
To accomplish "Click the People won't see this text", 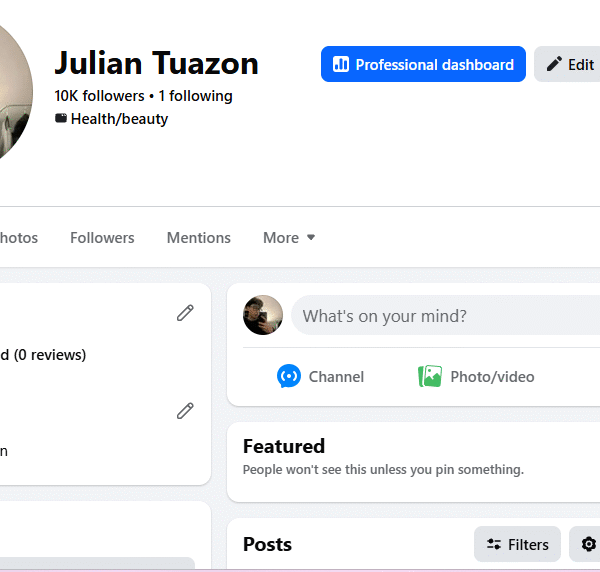I will (383, 469).
